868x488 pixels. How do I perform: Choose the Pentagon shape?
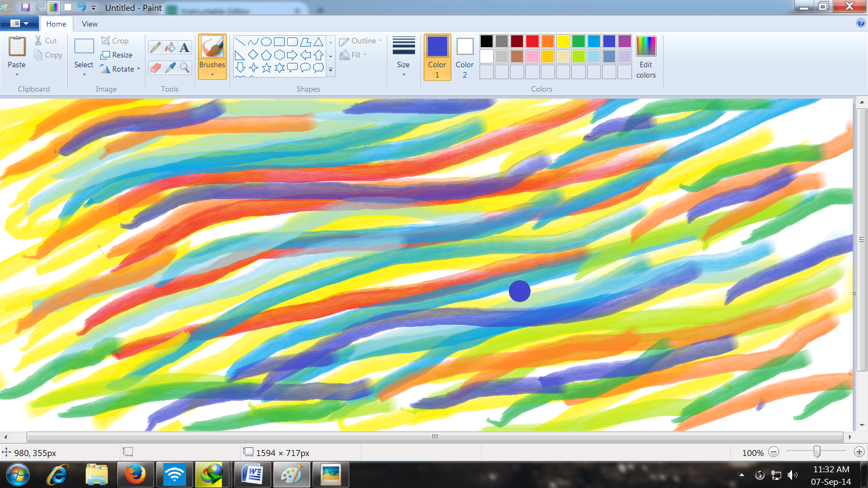266,55
